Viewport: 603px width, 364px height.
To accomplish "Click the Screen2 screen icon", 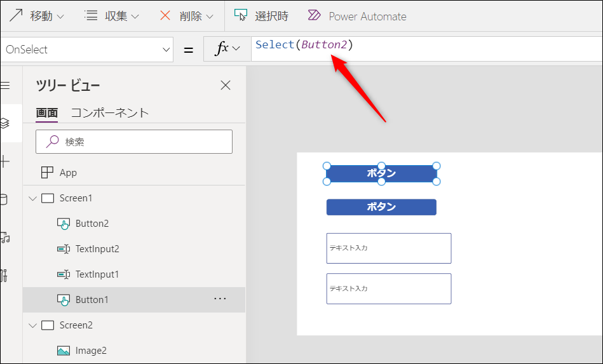I will tap(48, 325).
